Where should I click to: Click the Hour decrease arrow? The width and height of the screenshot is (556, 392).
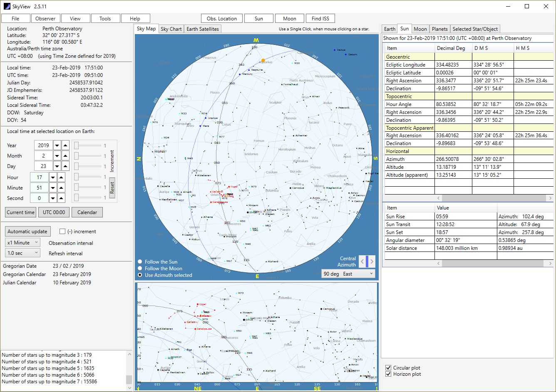click(53, 178)
